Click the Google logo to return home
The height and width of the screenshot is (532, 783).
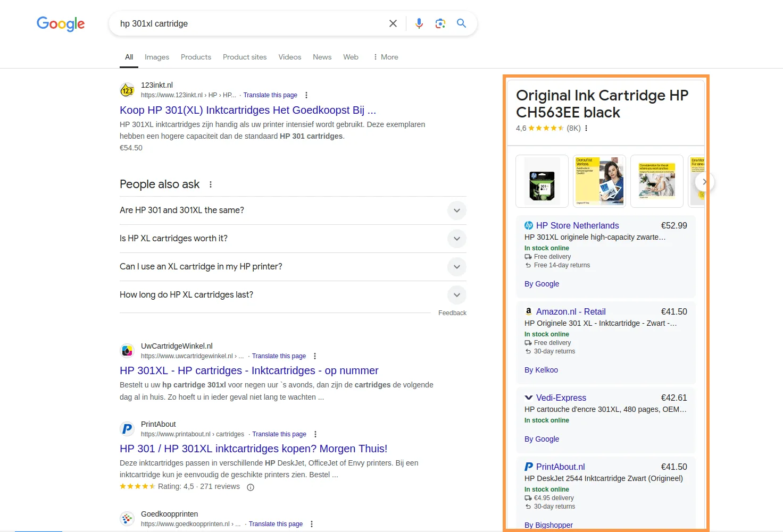coord(60,24)
